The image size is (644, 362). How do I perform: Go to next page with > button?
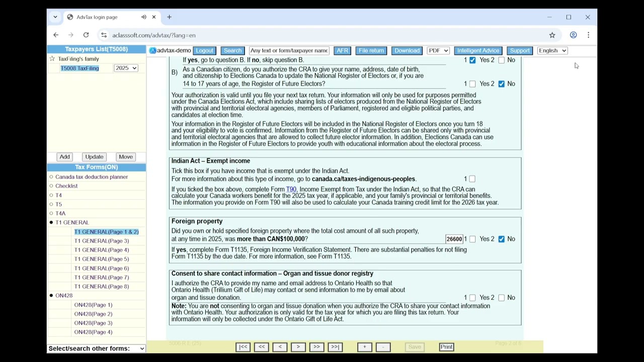298,347
